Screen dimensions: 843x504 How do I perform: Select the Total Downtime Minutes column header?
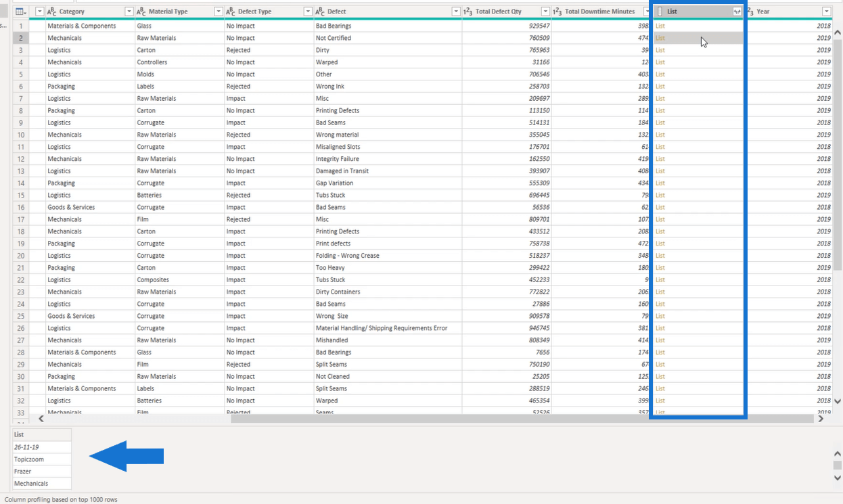coord(600,12)
